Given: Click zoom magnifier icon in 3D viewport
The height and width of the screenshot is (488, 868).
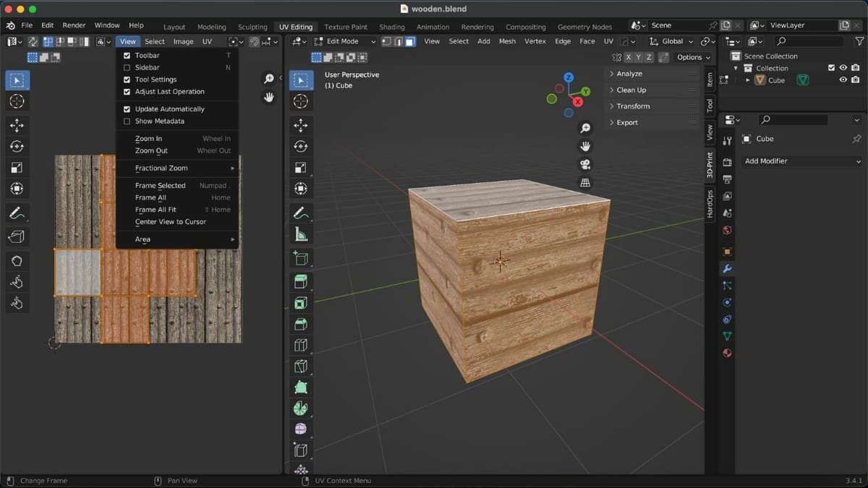Looking at the screenshot, I should 585,128.
